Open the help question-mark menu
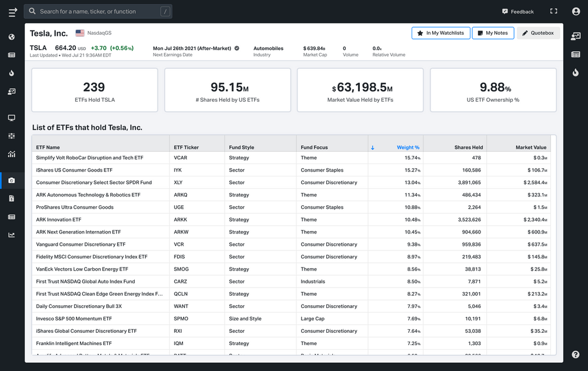The width and height of the screenshot is (588, 371). pyautogui.click(x=575, y=354)
